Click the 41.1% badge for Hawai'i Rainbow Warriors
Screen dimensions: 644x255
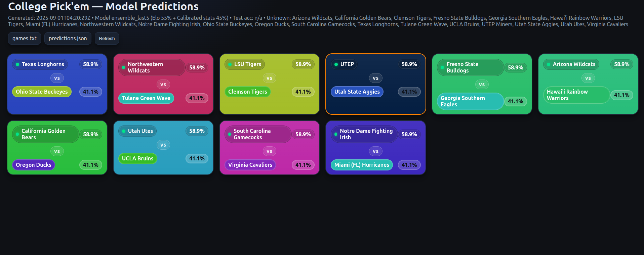point(622,95)
